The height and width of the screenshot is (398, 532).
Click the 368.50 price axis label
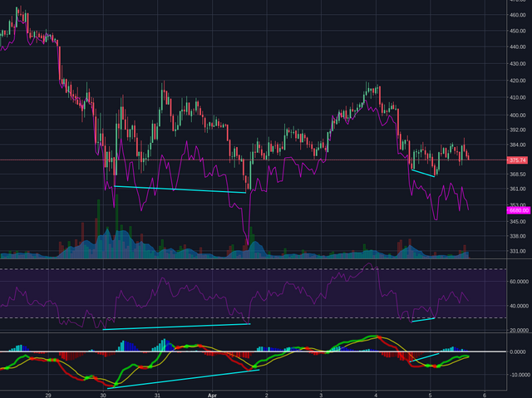click(x=518, y=174)
